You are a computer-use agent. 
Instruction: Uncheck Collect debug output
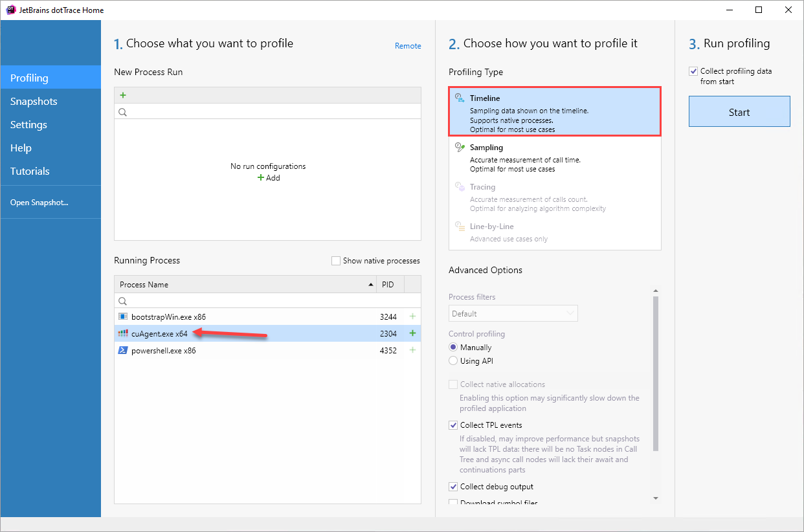(x=453, y=487)
